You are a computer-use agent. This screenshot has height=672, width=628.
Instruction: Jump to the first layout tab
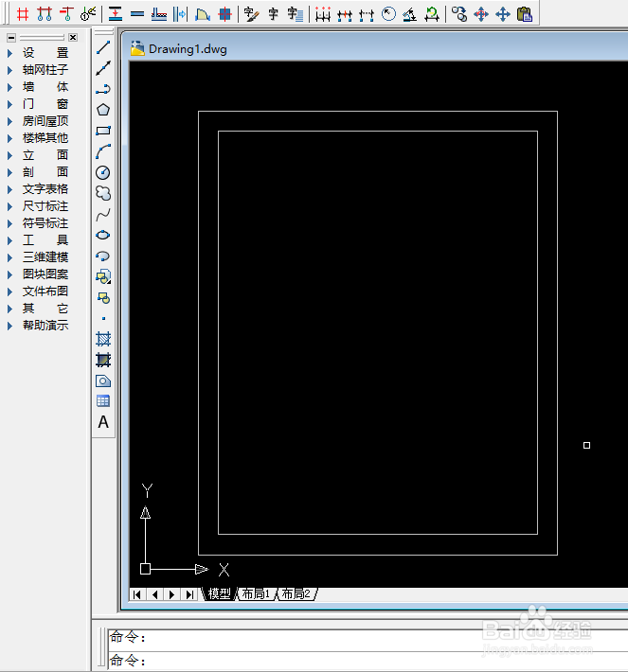[x=137, y=594]
